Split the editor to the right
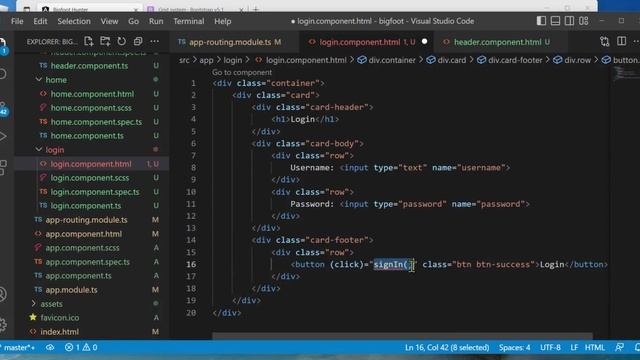The width and height of the screenshot is (640, 360). tap(621, 41)
